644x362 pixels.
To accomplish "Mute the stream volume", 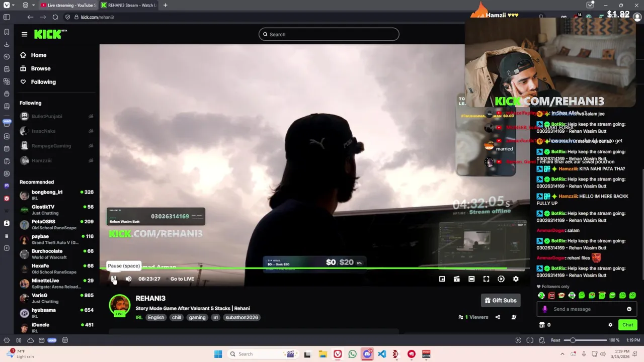I will 128,279.
